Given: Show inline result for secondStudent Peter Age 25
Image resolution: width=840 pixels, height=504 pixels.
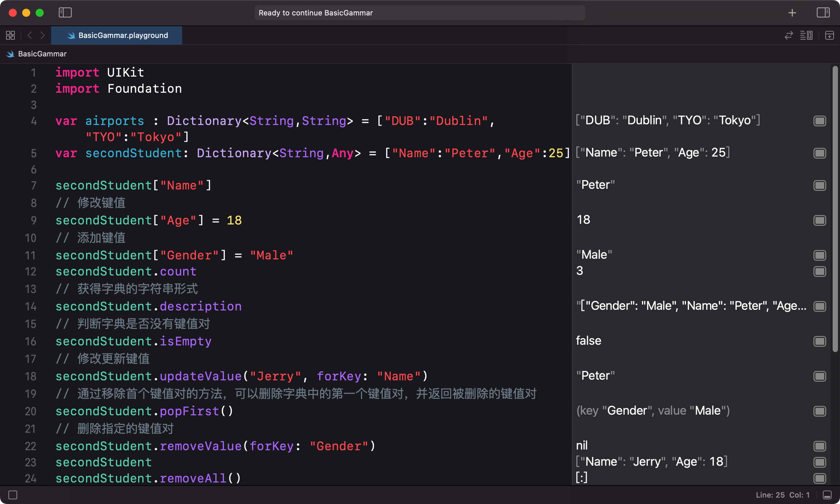Looking at the screenshot, I should tap(820, 153).
